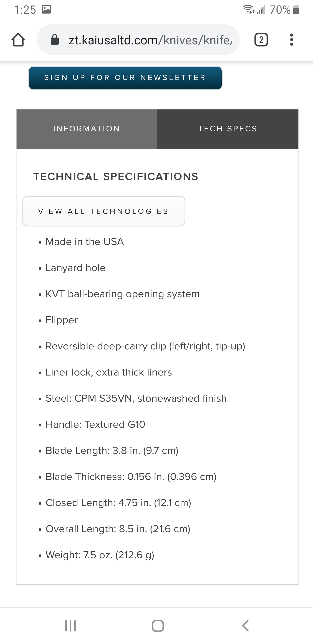Tap the Steel: CPM S35VN specification line

(x=136, y=399)
